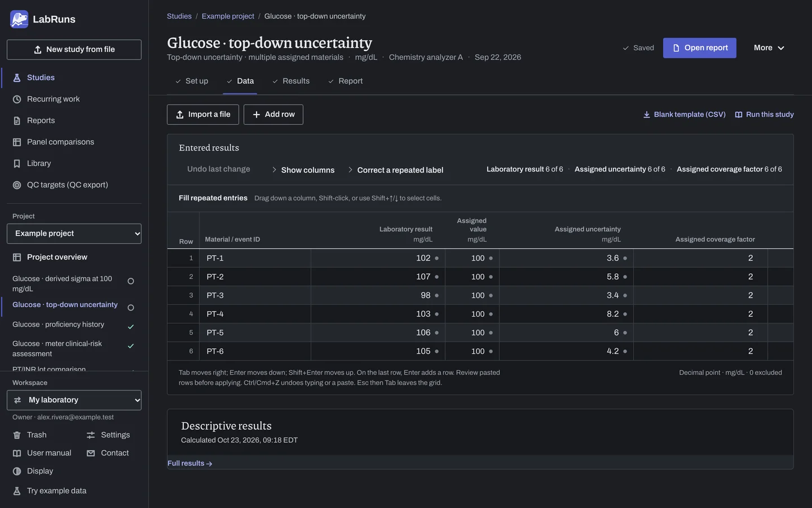Select the laboratory result cell 107
The image size is (812, 508).
click(x=378, y=277)
